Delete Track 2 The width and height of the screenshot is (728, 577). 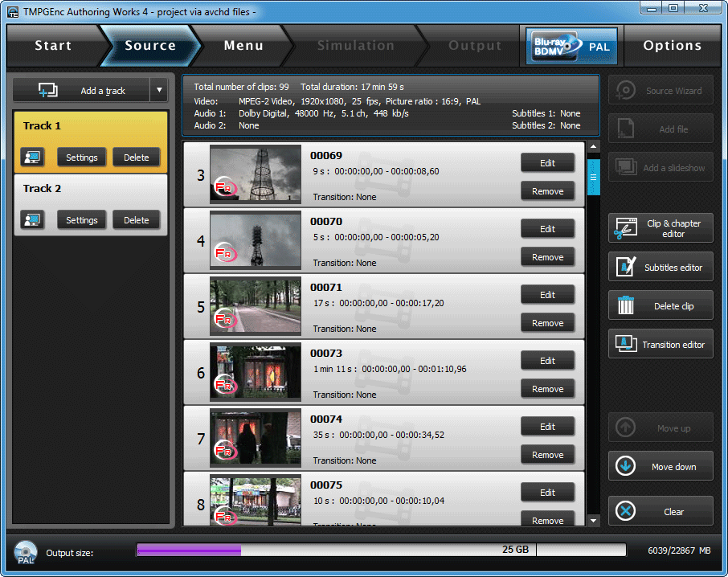[136, 220]
